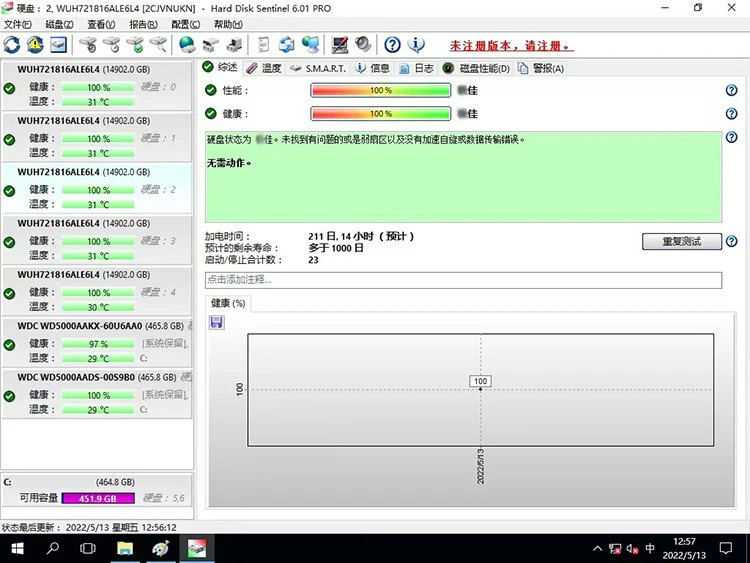This screenshot has width=750, height=563.
Task: Open the 磁盘性能(D) tab
Action: 476,68
